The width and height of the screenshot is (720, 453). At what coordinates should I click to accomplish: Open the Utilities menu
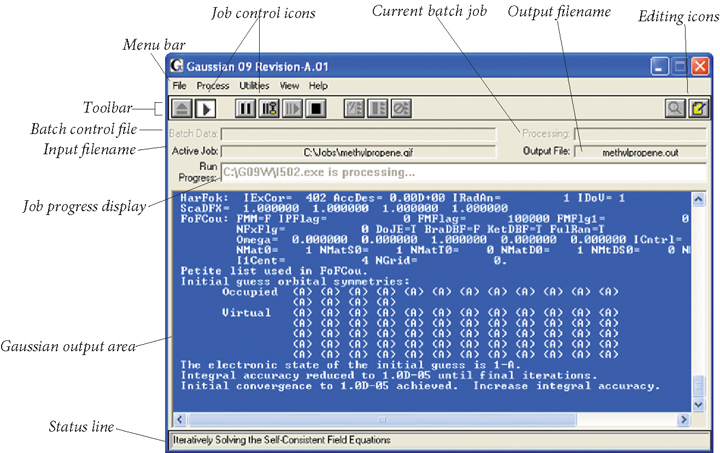tap(254, 86)
